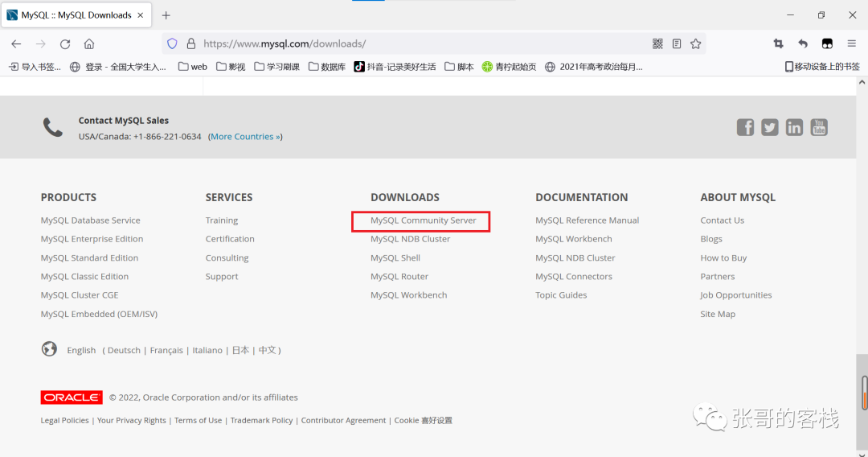Open the 数据库 bookmarks folder
Screen dimensions: 868x457
point(326,67)
